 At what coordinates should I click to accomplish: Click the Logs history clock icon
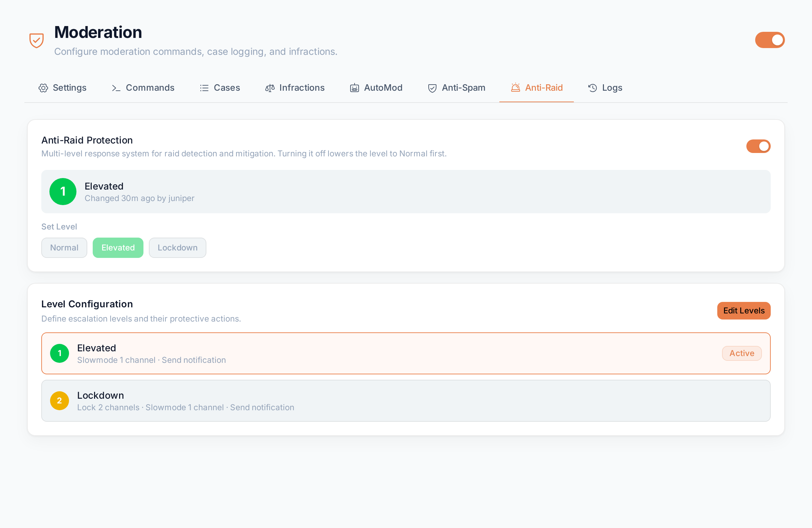593,88
